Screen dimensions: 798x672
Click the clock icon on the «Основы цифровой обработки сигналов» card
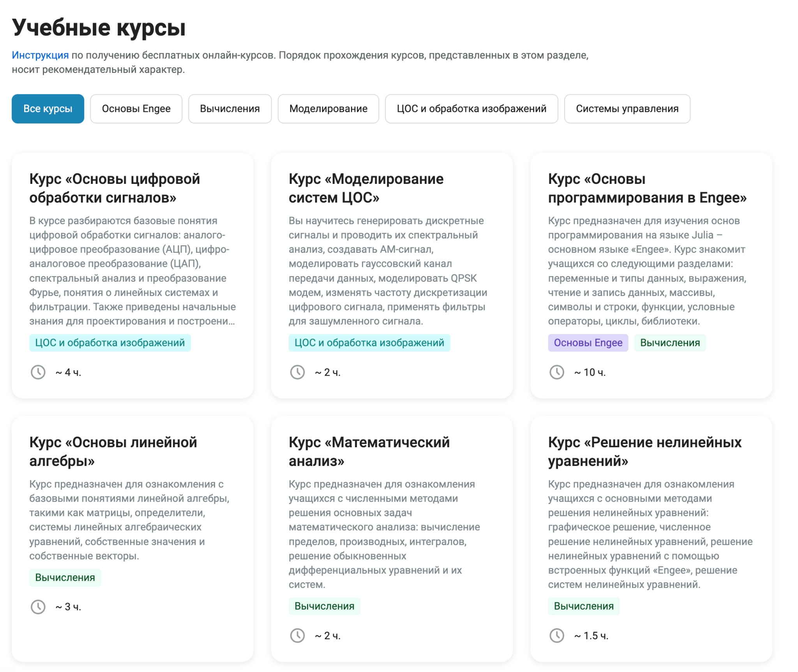tap(38, 372)
